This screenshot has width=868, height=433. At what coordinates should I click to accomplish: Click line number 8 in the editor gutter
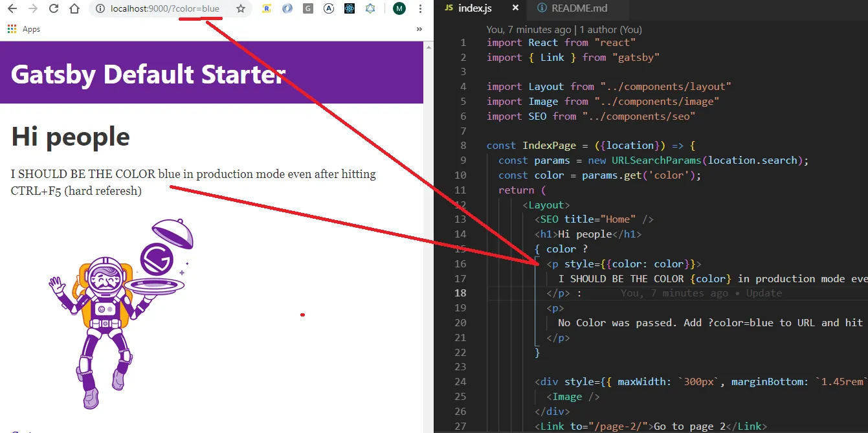point(463,146)
